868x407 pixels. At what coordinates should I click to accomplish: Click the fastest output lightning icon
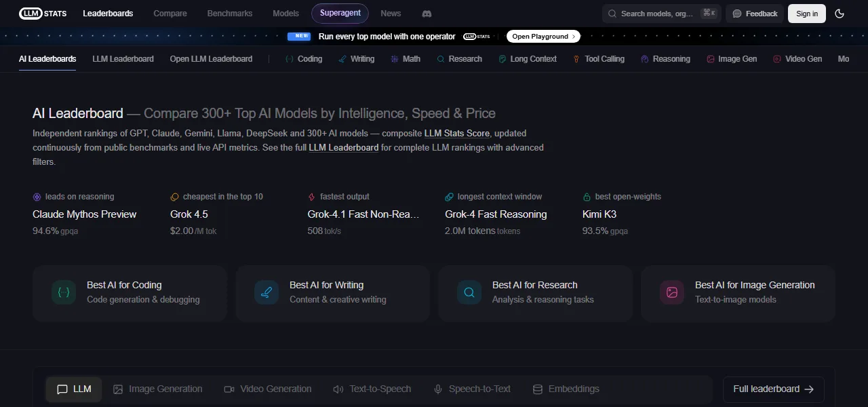click(x=312, y=197)
